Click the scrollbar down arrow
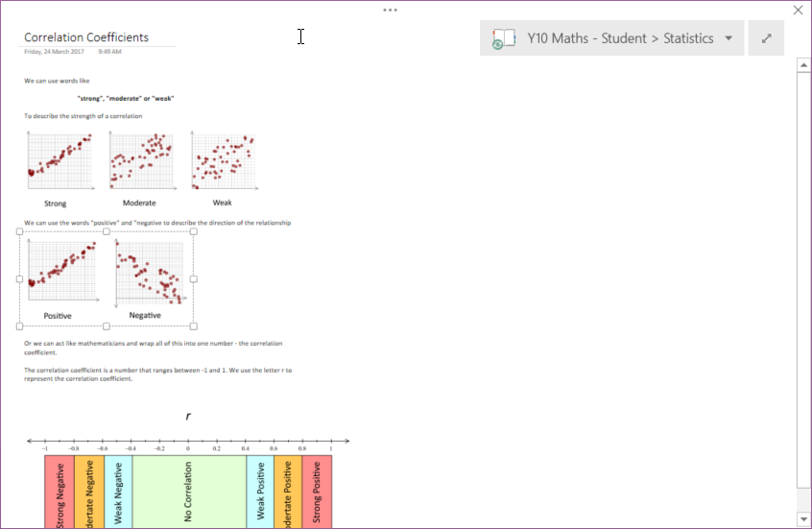 tap(803, 519)
